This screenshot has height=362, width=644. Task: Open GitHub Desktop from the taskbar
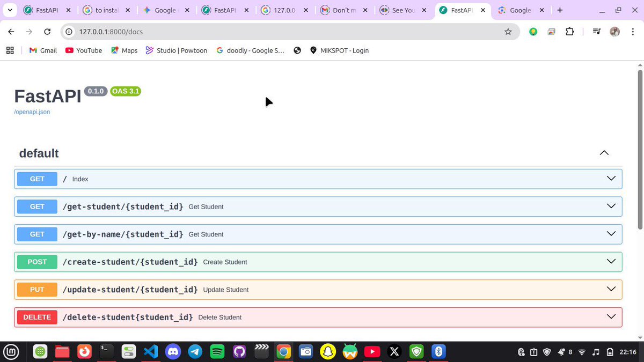point(239,352)
